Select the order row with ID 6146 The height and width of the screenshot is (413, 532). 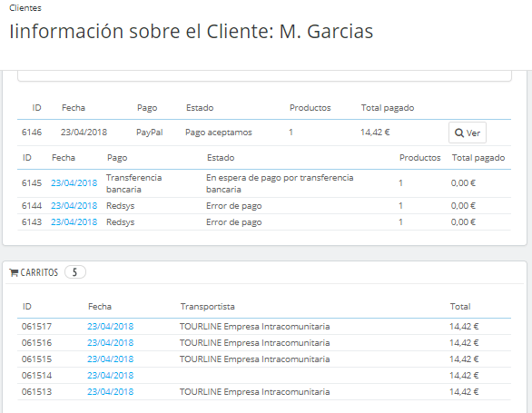[x=264, y=133]
